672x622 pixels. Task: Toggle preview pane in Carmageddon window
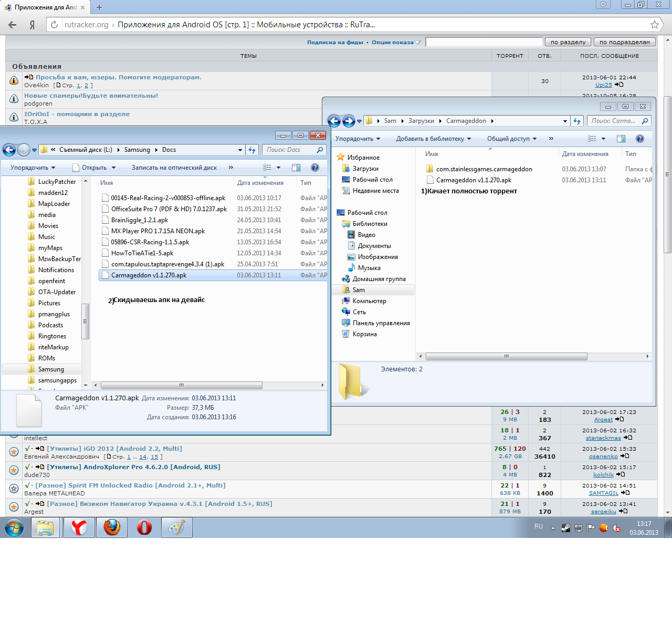pos(621,139)
